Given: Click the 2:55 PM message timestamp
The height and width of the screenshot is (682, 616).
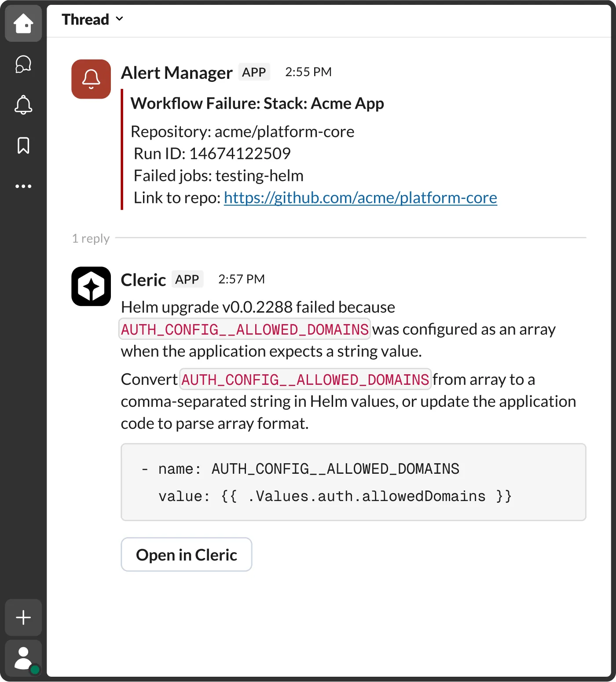Looking at the screenshot, I should pyautogui.click(x=308, y=72).
